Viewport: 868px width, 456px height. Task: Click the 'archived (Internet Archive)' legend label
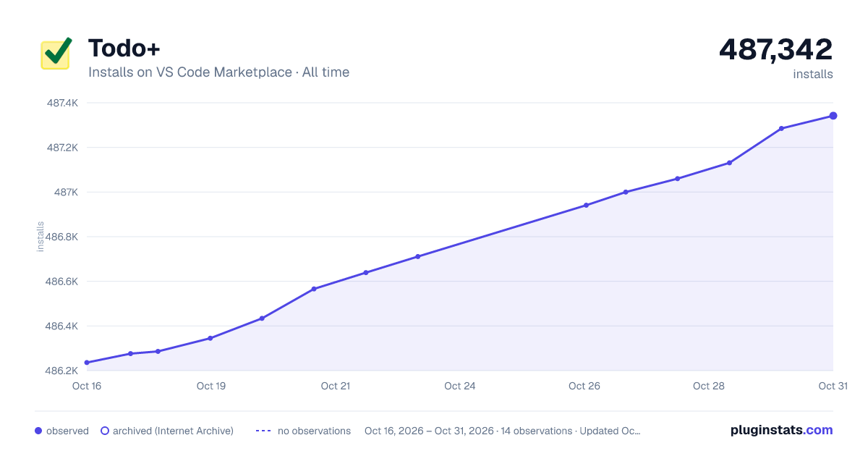[x=173, y=431]
